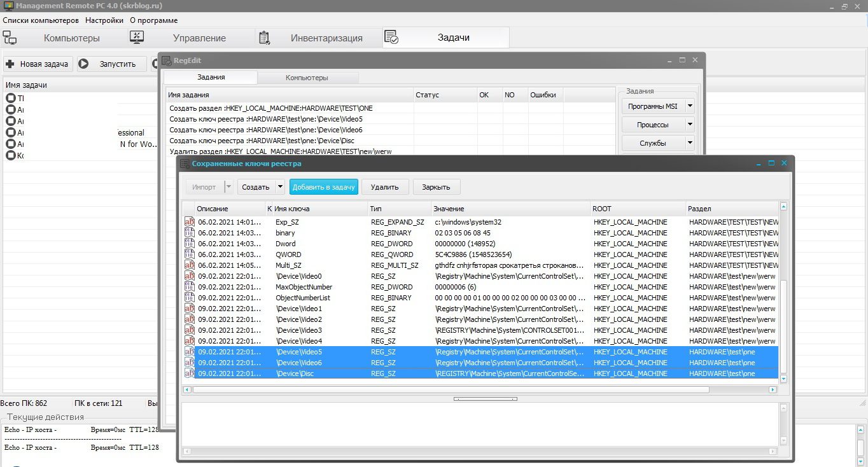The image size is (868, 467).
Task: Click the 'Всего ПК: 862' status text
Action: [x=24, y=403]
